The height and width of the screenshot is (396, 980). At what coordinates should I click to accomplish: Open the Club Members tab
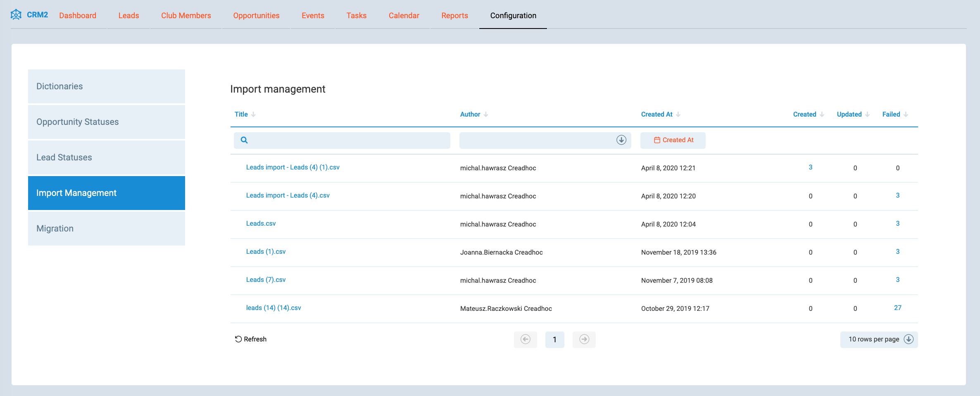pyautogui.click(x=186, y=16)
